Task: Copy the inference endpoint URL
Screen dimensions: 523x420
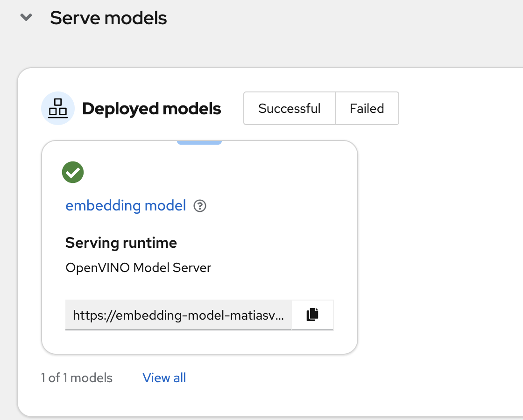Action: [x=312, y=315]
